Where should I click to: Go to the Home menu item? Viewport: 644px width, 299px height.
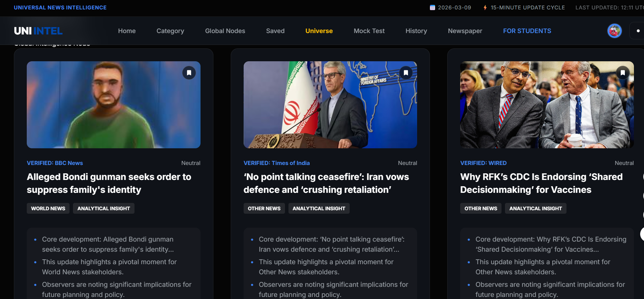[127, 31]
